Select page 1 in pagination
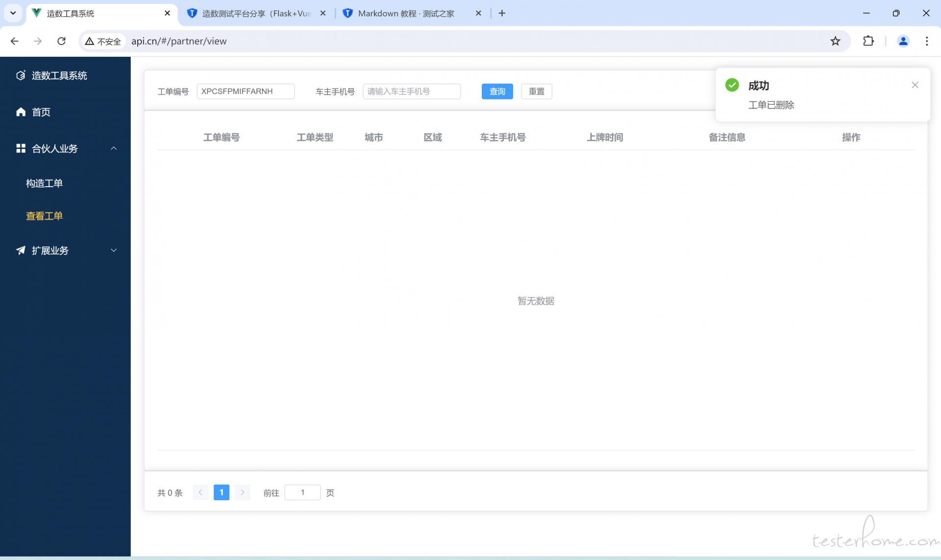Image resolution: width=941 pixels, height=560 pixels. pyautogui.click(x=222, y=492)
